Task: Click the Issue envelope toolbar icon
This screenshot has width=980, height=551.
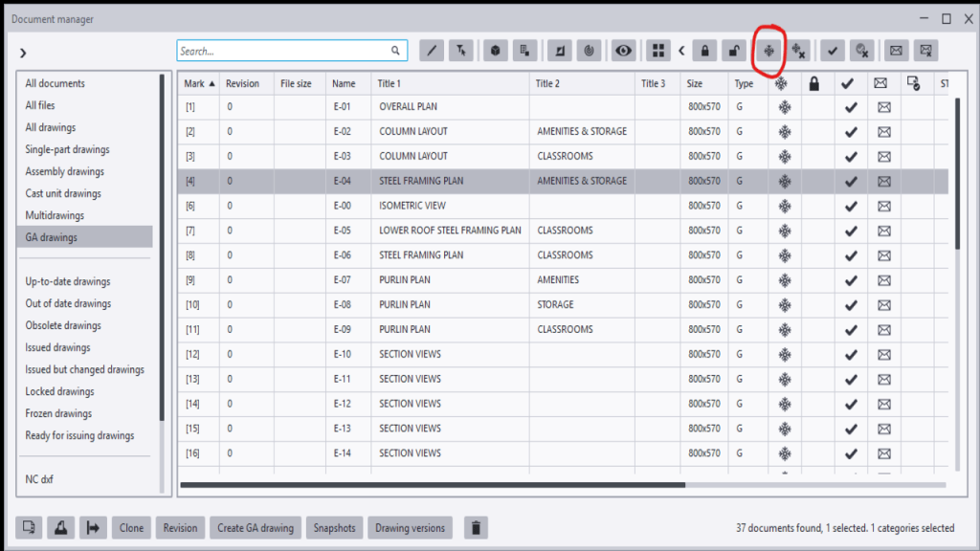Action: pyautogui.click(x=896, y=51)
